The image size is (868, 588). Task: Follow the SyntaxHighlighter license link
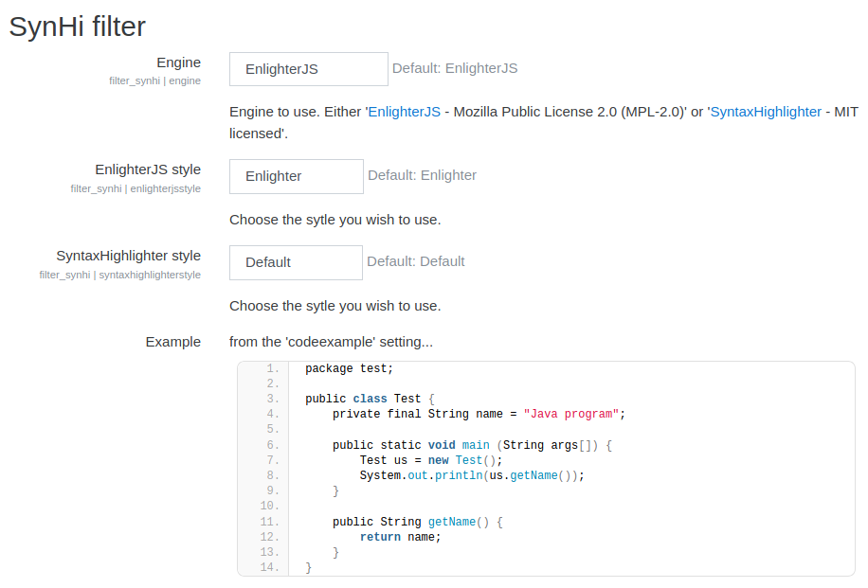[x=766, y=112]
